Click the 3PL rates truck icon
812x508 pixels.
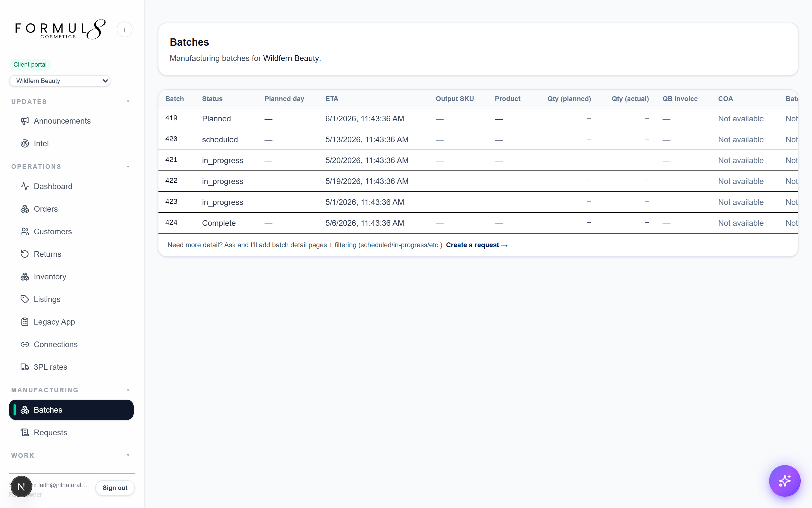click(x=25, y=367)
